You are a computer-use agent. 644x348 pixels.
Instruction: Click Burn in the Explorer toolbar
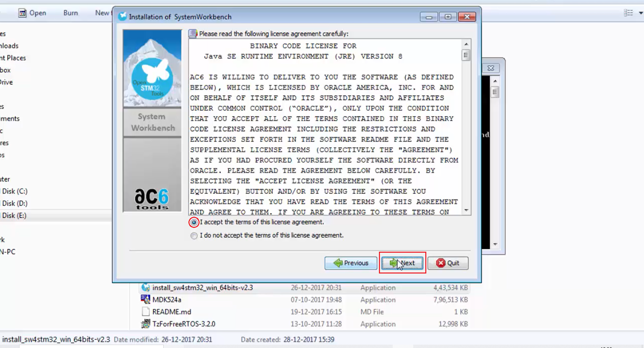coord(71,13)
